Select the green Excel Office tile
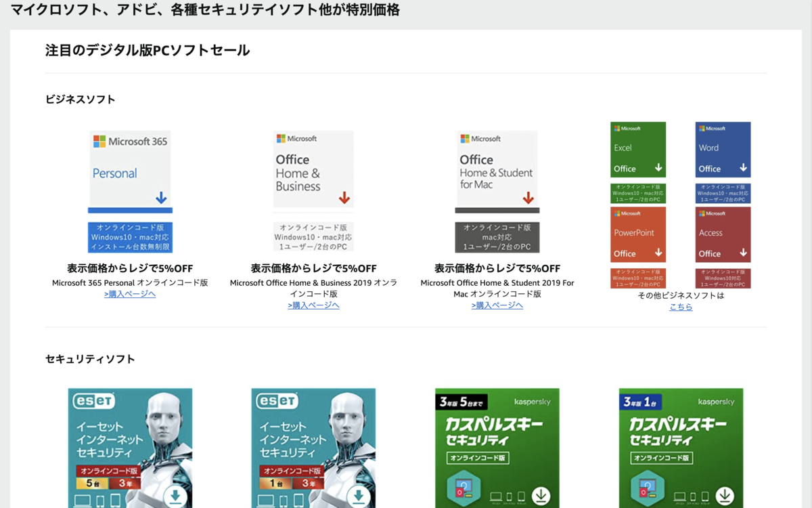 [x=638, y=150]
